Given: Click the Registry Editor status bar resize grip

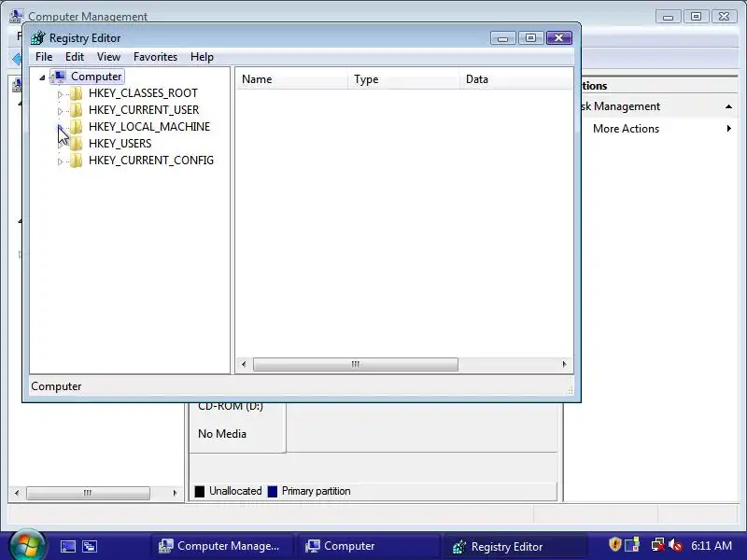Looking at the screenshot, I should pyautogui.click(x=570, y=390).
